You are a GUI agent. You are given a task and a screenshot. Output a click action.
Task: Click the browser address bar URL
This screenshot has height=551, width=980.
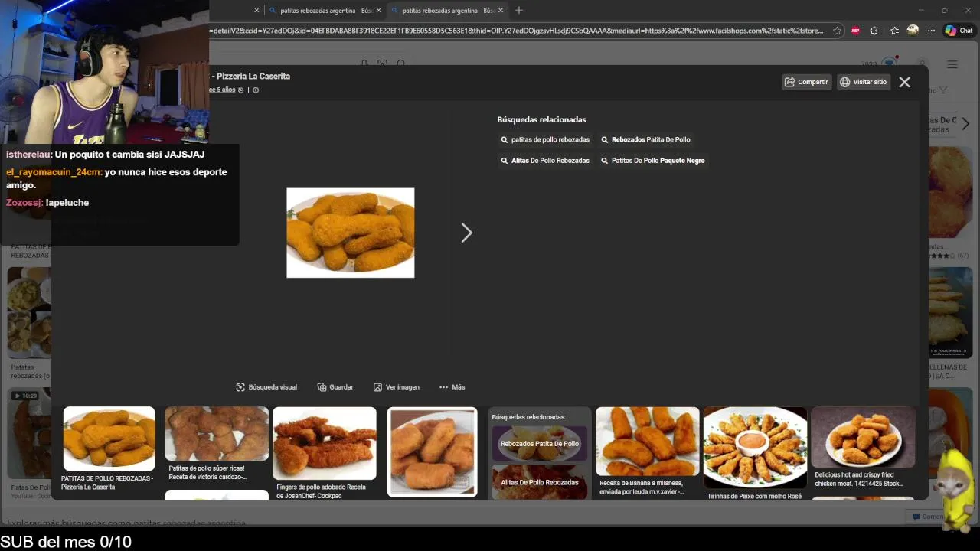pos(517,31)
